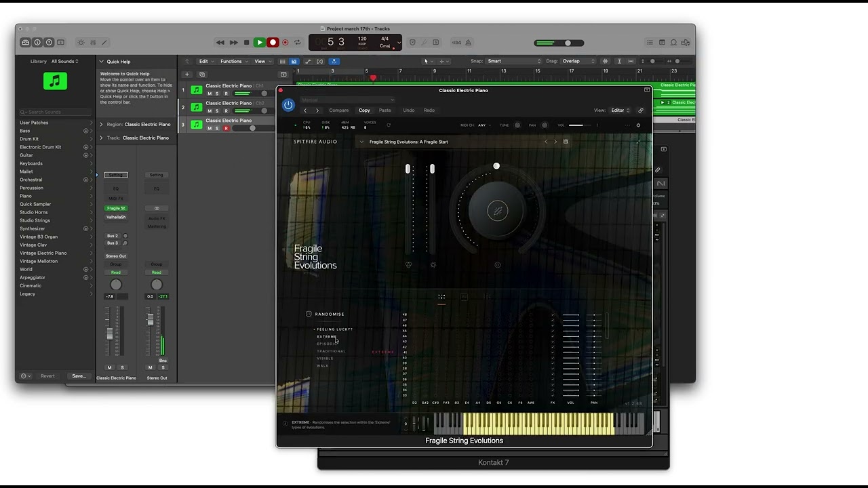Click the green Play button
This screenshot has height=488, width=868.
(259, 43)
